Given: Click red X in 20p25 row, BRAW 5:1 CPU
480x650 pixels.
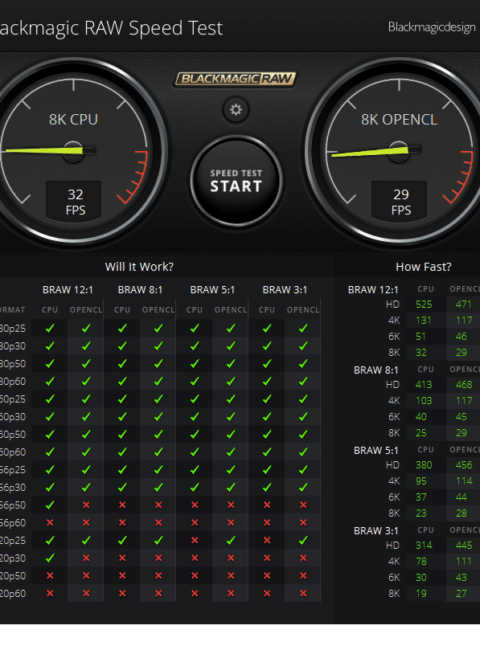Looking at the screenshot, I should 194,540.
